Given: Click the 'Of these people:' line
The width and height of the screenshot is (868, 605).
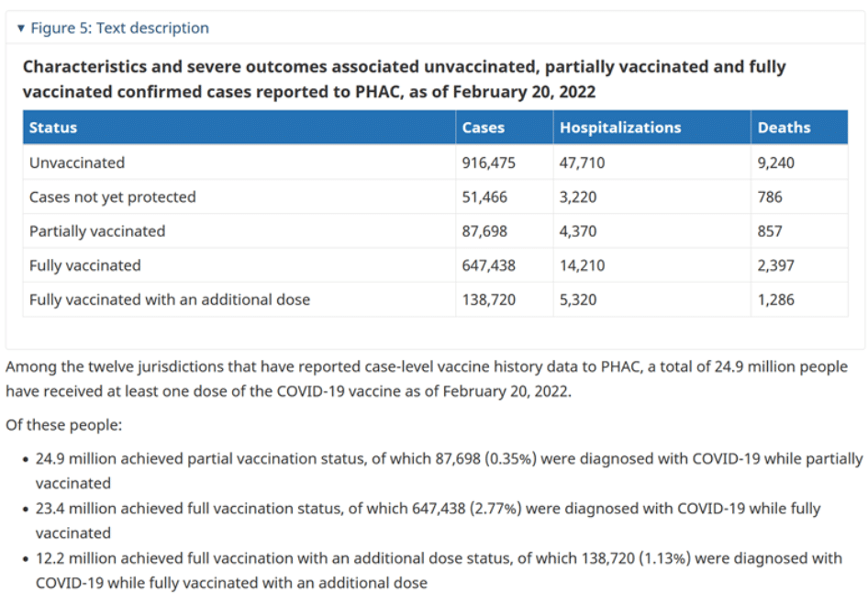Looking at the screenshot, I should point(63,426).
